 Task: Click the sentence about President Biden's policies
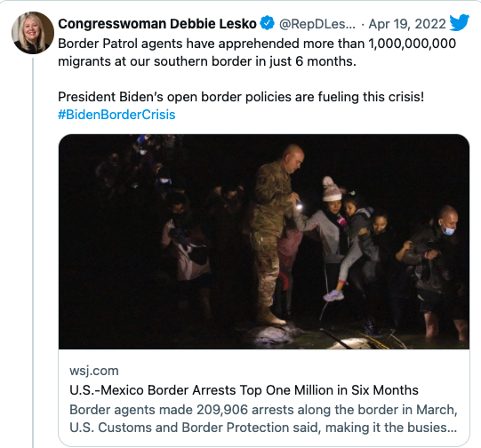point(241,97)
